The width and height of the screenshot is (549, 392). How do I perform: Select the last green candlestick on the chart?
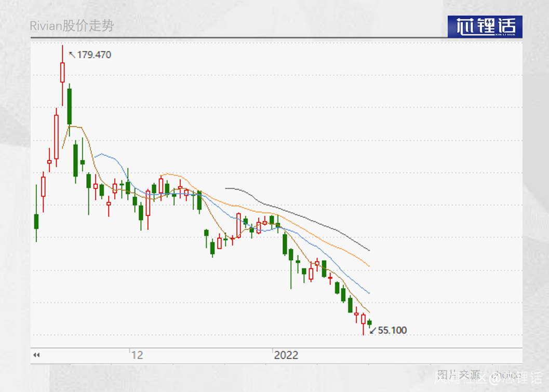tap(369, 323)
